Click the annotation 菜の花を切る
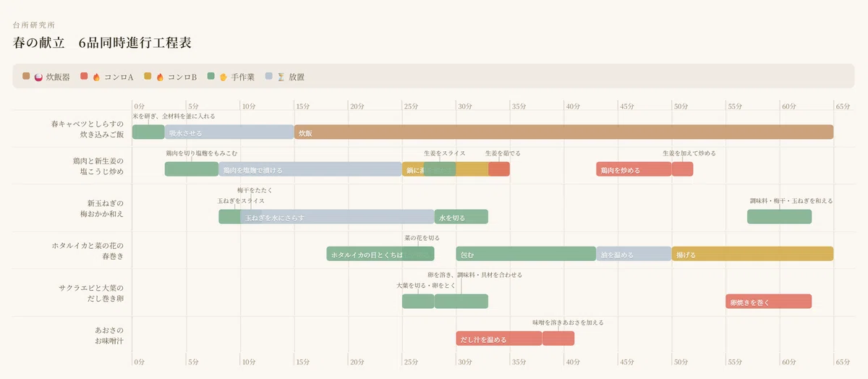This screenshot has height=379, width=868. tap(422, 238)
